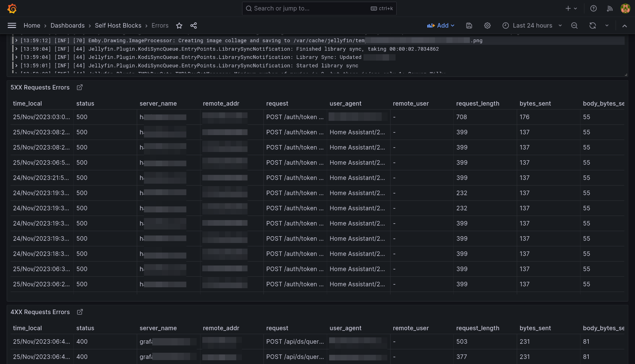Image resolution: width=635 pixels, height=364 pixels.
Task: Save the dashboard with the disk icon
Action: click(x=469, y=26)
